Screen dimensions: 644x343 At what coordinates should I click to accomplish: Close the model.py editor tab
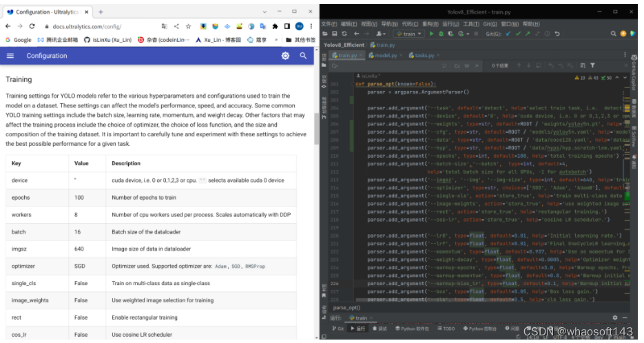401,56
